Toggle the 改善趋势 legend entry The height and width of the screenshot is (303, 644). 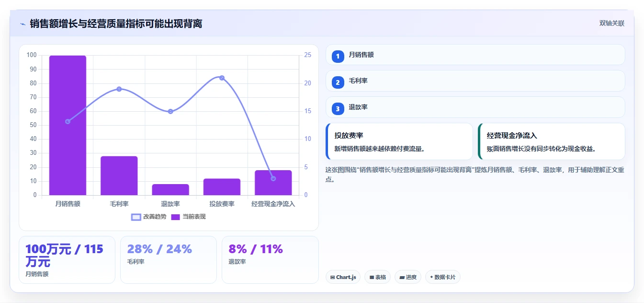149,217
